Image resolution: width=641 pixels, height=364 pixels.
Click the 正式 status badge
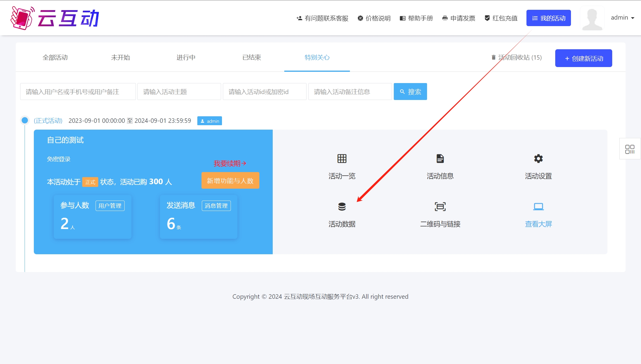coord(90,182)
